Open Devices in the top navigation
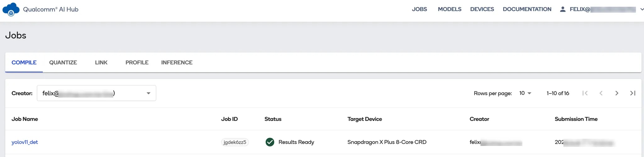Screen dimensions: 644x157 pyautogui.click(x=482, y=9)
